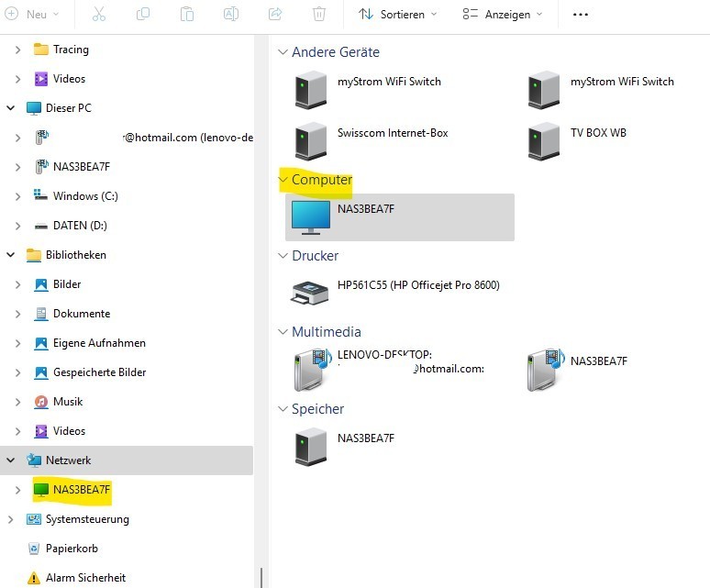
Task: Collapse the Dieser PC tree node
Action: (x=10, y=107)
